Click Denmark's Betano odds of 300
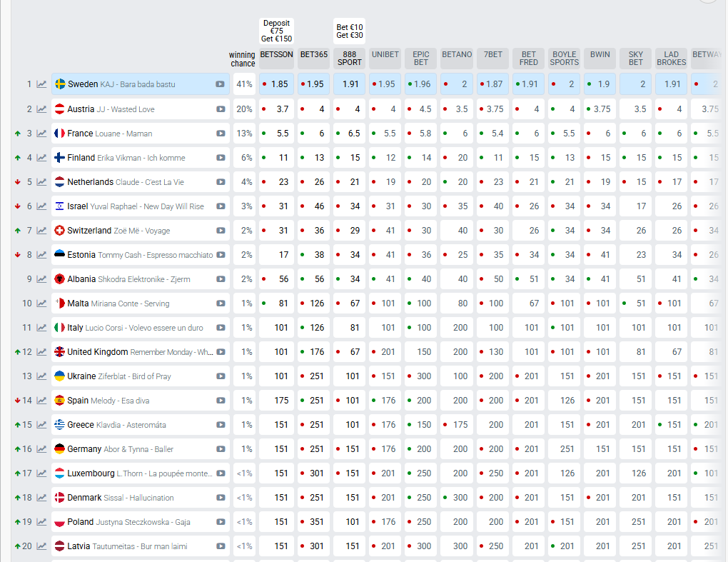This screenshot has height=562, width=728. [457, 498]
